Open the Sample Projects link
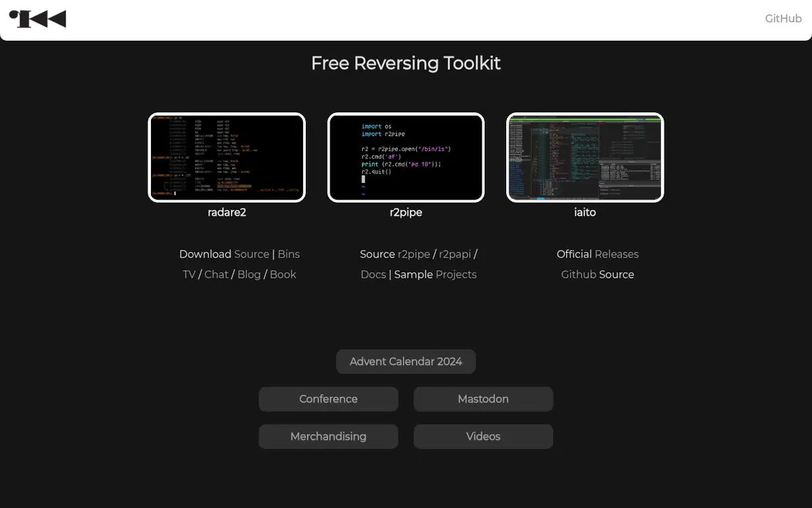The image size is (812, 508). (456, 274)
